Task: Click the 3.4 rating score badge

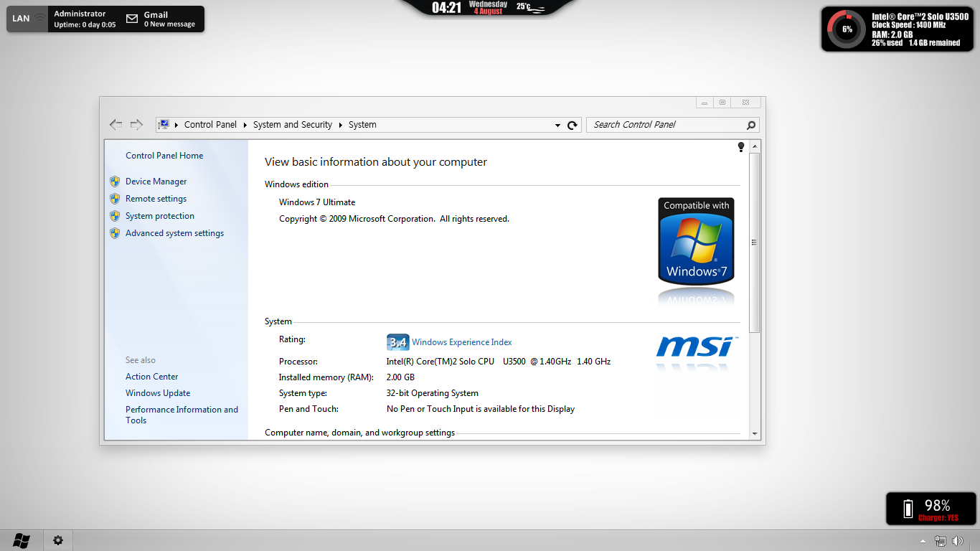Action: pos(397,342)
